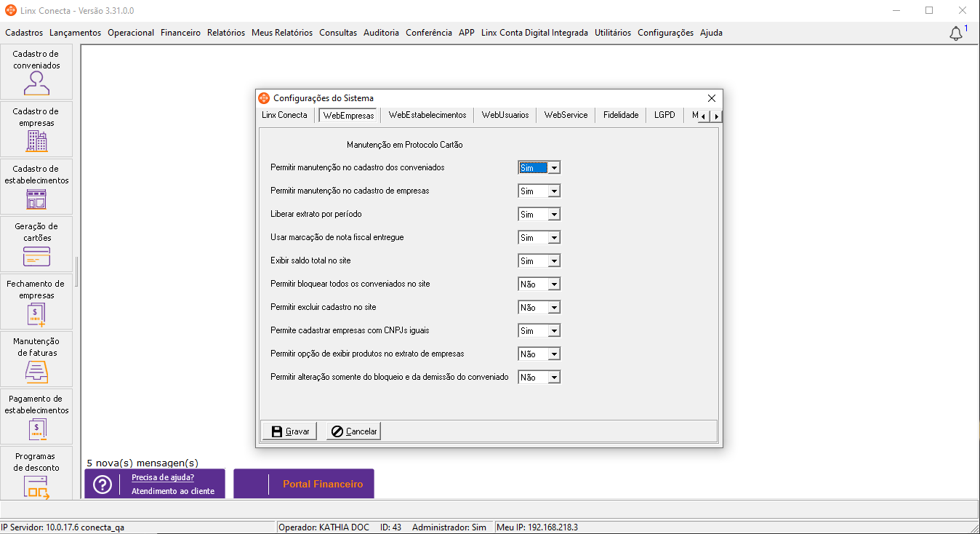Switch to the Linx Conecta tab
The width and height of the screenshot is (980, 534).
(284, 115)
